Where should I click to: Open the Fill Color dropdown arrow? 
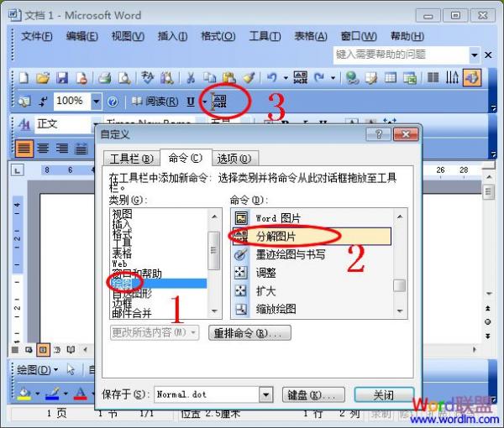[x=37, y=393]
